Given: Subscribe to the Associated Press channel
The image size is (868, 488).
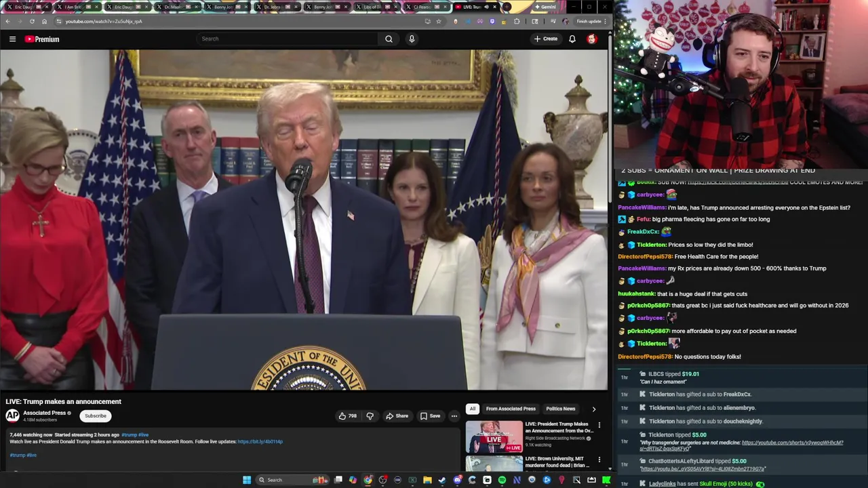Looking at the screenshot, I should 96,415.
